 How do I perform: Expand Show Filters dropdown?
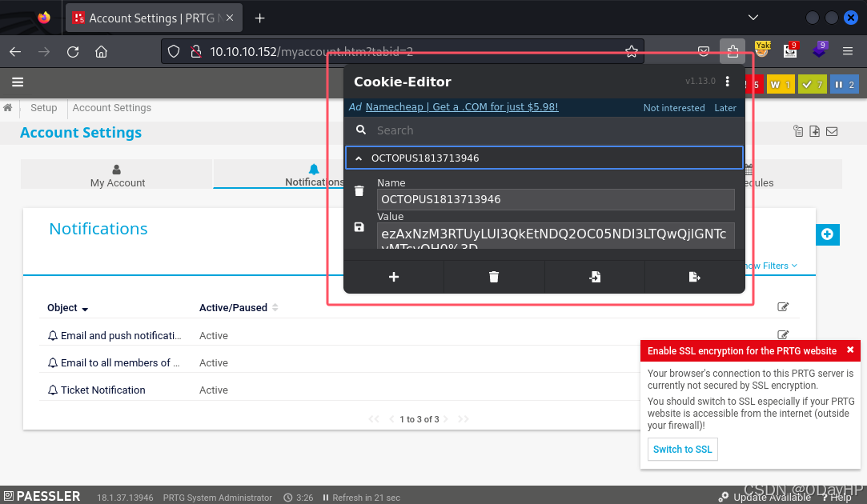770,266
